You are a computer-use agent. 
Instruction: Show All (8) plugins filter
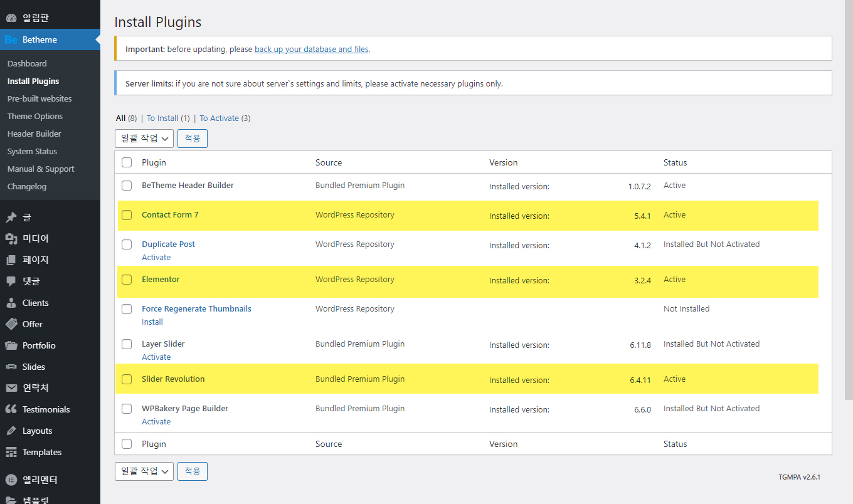tap(126, 118)
